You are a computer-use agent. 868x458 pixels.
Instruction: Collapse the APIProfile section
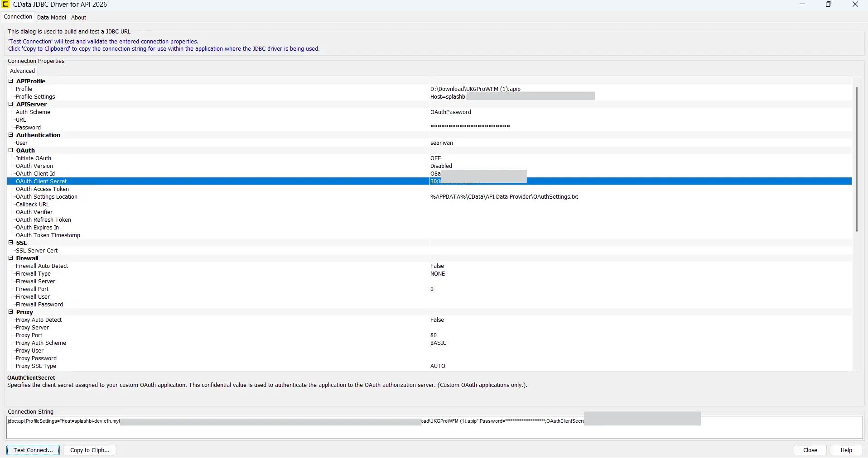click(10, 81)
